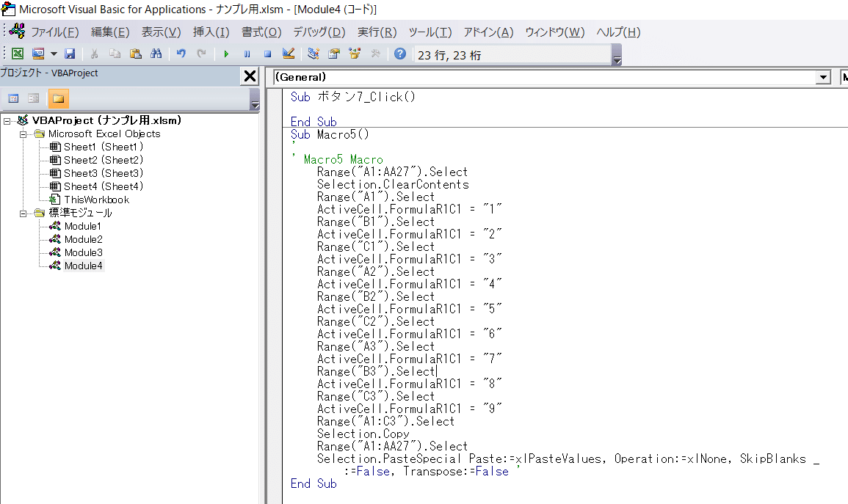Image resolution: width=848 pixels, height=504 pixels.
Task: Open Properties Window toolbar icon
Action: coord(334,54)
